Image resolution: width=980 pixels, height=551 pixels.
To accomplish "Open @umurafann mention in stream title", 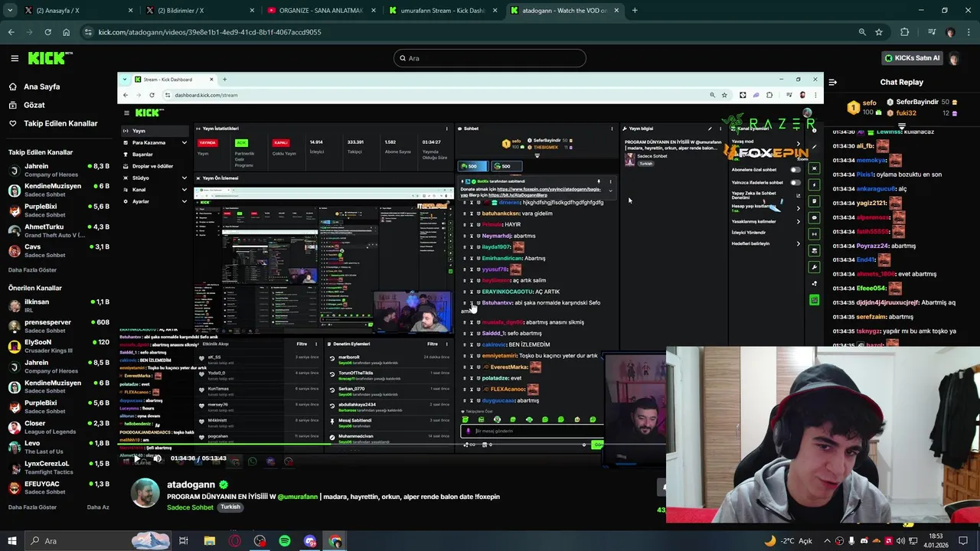I will tap(297, 497).
